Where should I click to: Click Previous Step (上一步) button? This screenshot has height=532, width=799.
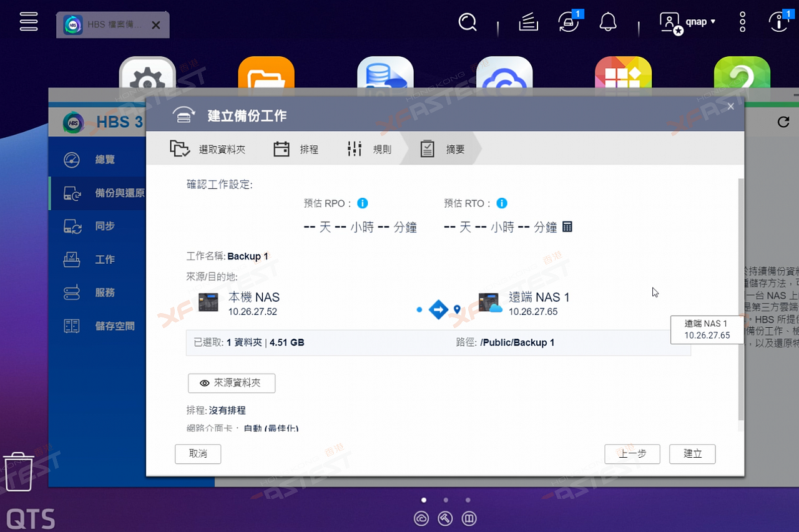tap(632, 453)
